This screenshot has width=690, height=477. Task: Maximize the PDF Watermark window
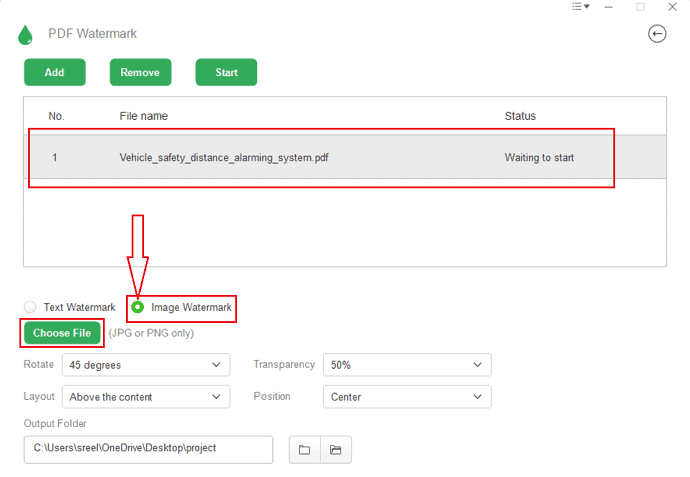(x=640, y=7)
